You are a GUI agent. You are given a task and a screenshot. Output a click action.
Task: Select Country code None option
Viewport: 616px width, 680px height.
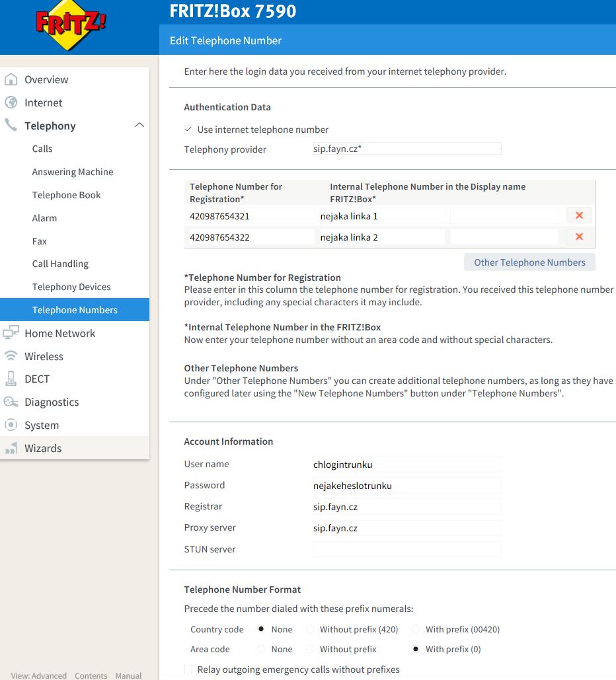[261, 629]
